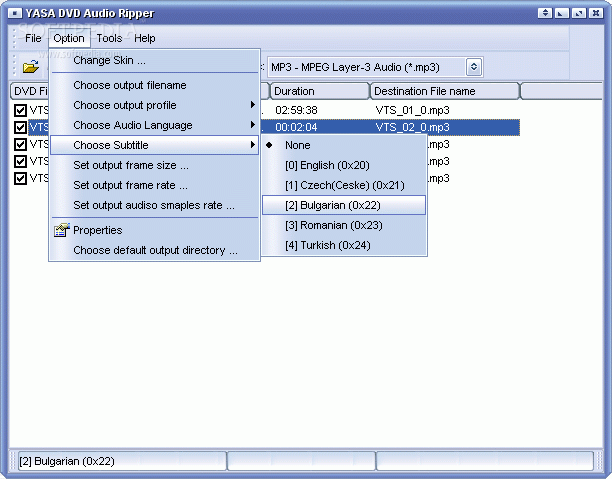Viewport: 612px width, 479px height.
Task: Expand the Choose Audio Language submenu
Action: pyautogui.click(x=155, y=125)
